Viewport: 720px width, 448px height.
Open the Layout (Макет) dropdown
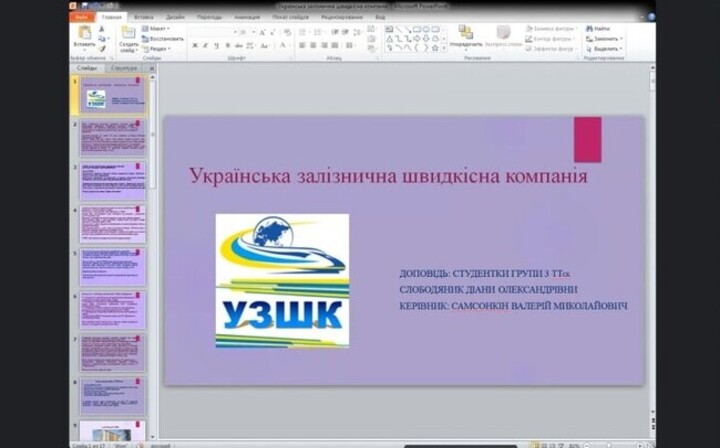click(156, 28)
